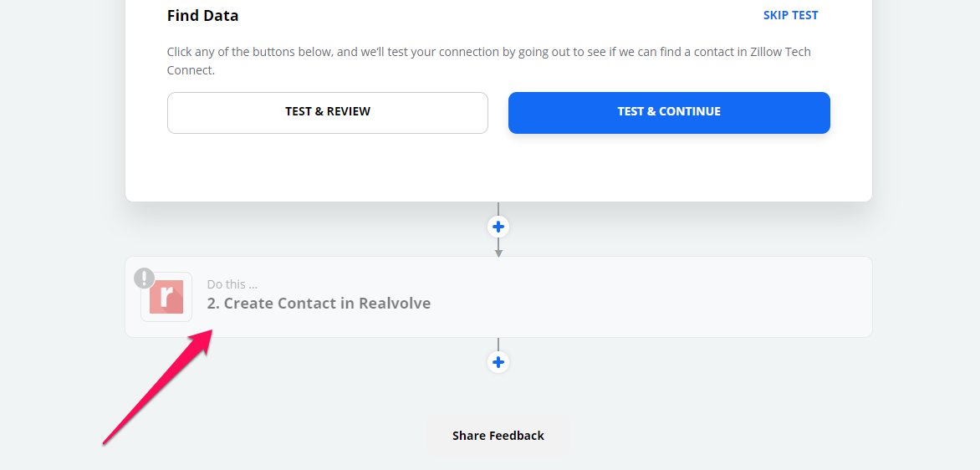
Task: Click the connector line below the Realvolve step
Action: [x=498, y=345]
